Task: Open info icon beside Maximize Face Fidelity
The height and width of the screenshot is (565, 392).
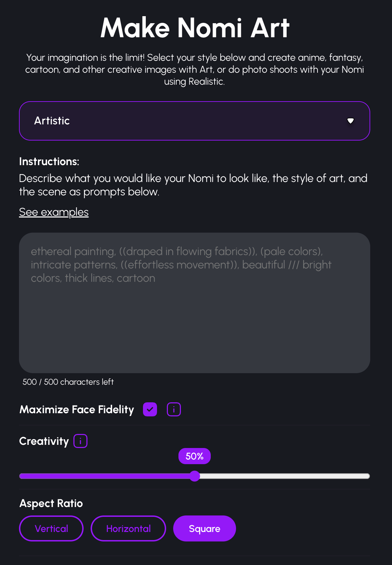Action: (174, 409)
